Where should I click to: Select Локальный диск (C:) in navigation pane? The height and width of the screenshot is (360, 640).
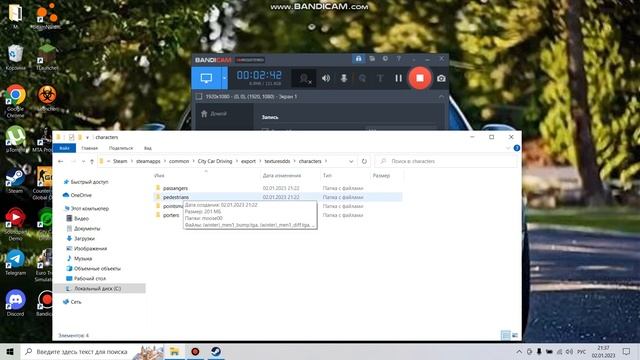click(x=97, y=289)
